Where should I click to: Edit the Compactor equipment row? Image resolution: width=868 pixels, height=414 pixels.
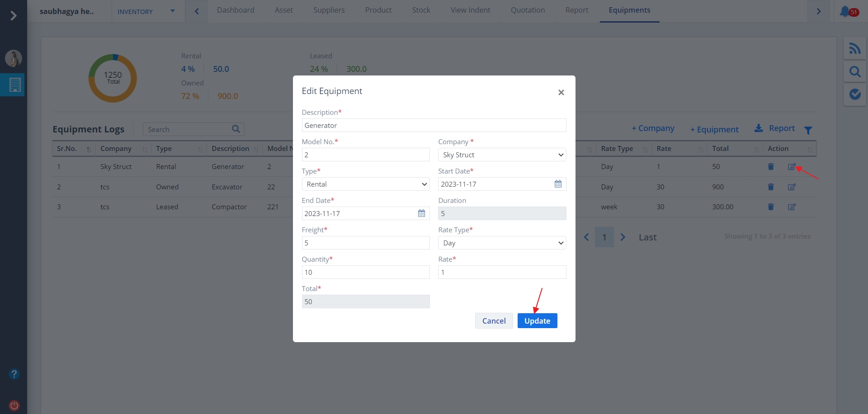(792, 207)
